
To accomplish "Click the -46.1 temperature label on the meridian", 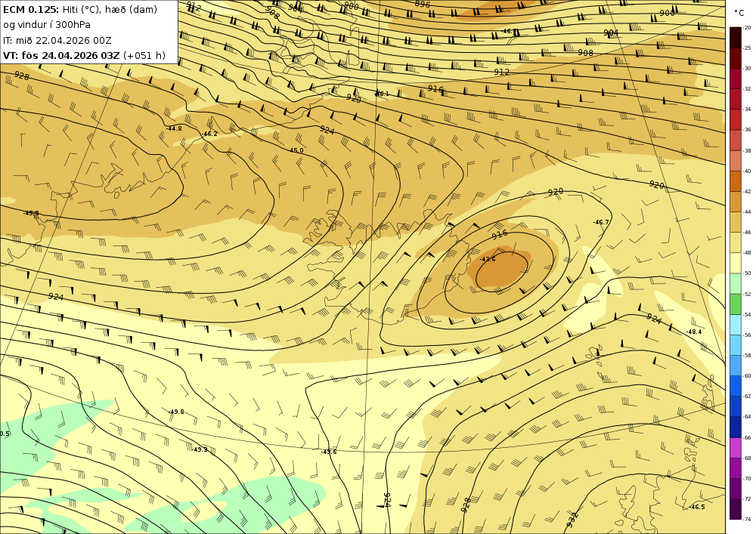I will 381,94.
